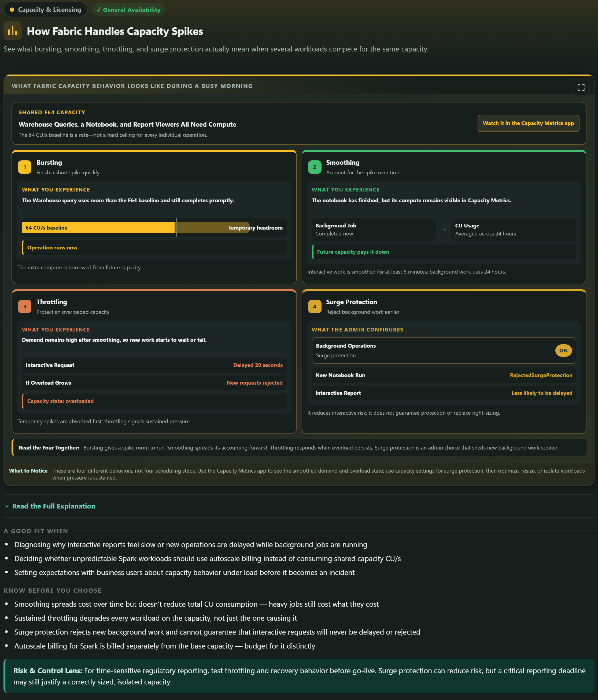This screenshot has width=598, height=700.
Task: Click the orange step 3 Throttling badge
Action: [25, 307]
